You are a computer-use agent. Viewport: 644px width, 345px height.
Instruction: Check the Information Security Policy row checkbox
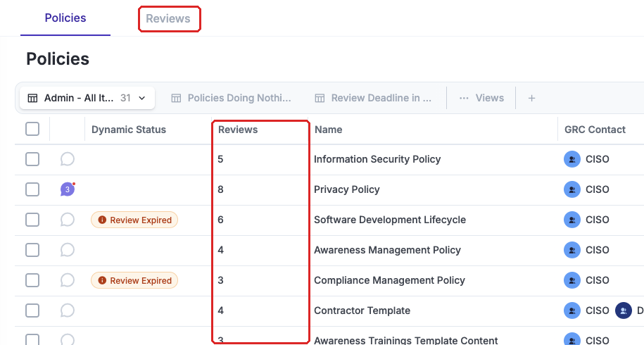pyautogui.click(x=32, y=159)
